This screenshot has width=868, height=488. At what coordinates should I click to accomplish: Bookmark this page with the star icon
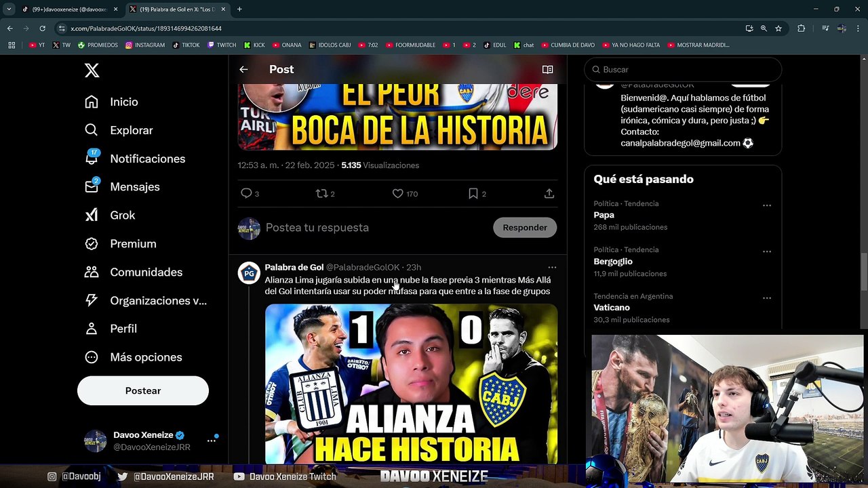778,28
